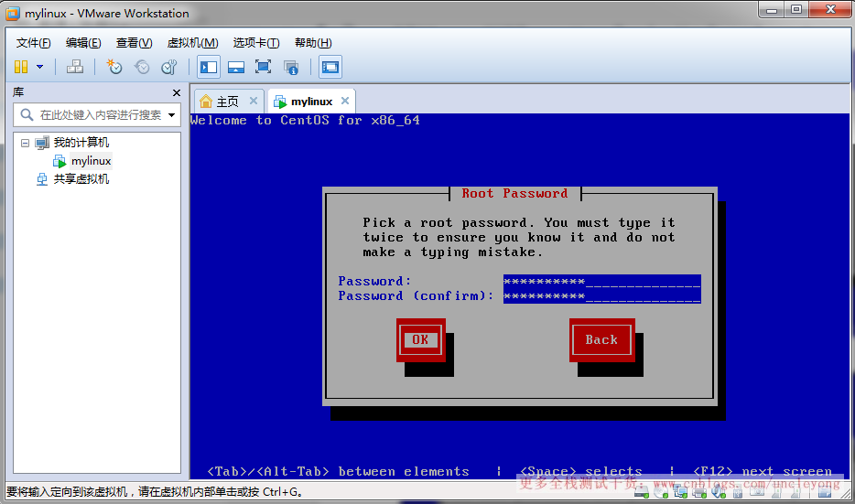Viewport: 855px width, 504px height.
Task: Click the hard disk status bar icon
Action: point(642,492)
